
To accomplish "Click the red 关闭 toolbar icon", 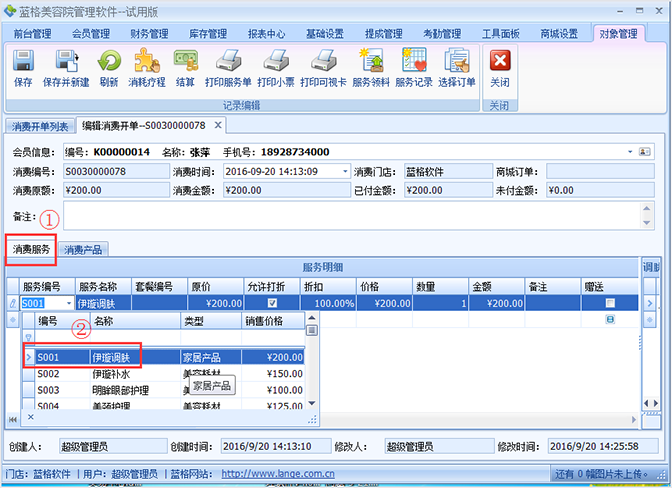I will 500,60.
